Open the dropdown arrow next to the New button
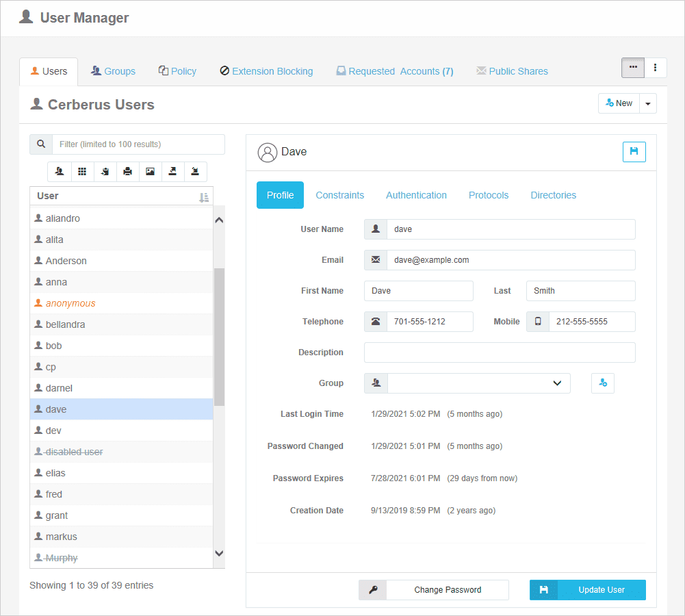The height and width of the screenshot is (616, 685). [647, 103]
